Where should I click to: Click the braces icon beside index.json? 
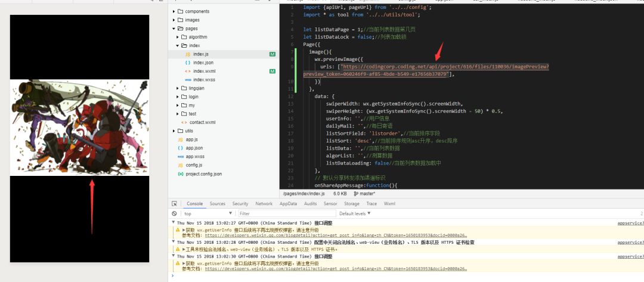click(x=188, y=63)
